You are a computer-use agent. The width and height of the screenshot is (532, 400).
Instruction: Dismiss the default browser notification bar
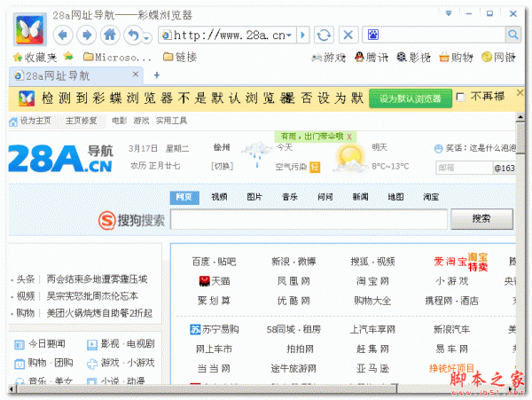520,92
